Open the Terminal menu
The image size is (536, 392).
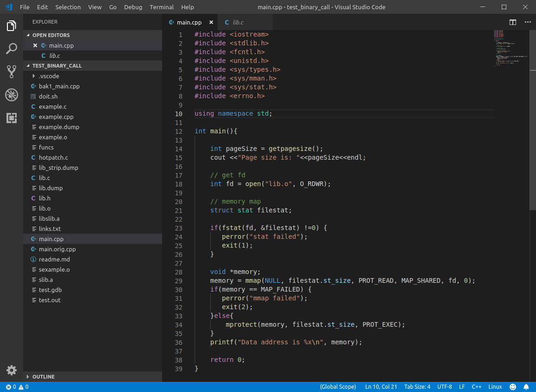(x=162, y=7)
